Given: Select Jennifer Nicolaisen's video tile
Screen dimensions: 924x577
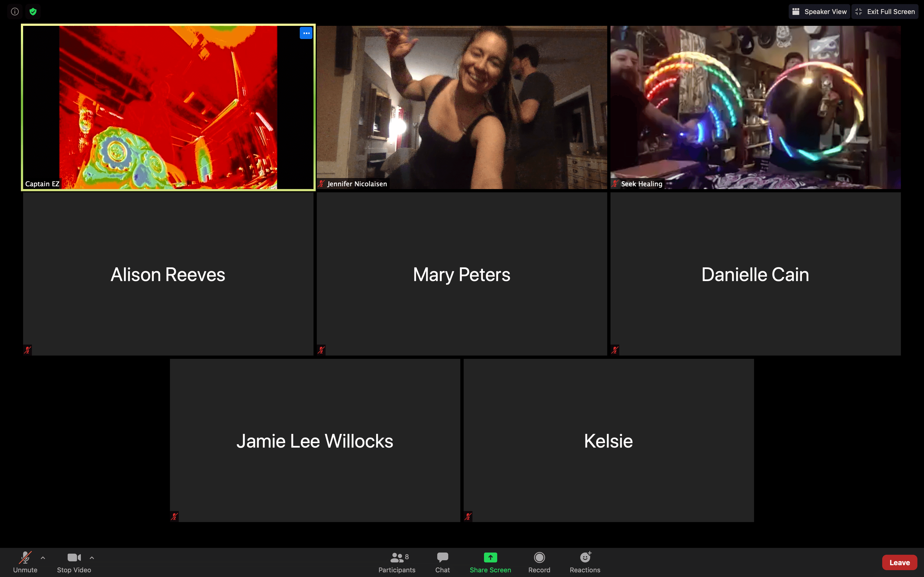Looking at the screenshot, I should (461, 107).
